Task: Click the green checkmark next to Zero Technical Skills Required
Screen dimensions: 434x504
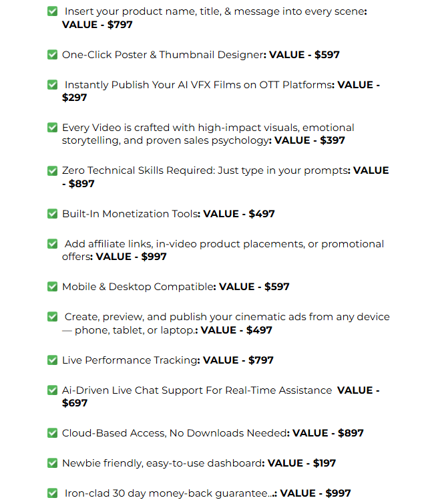Action: click(x=52, y=170)
